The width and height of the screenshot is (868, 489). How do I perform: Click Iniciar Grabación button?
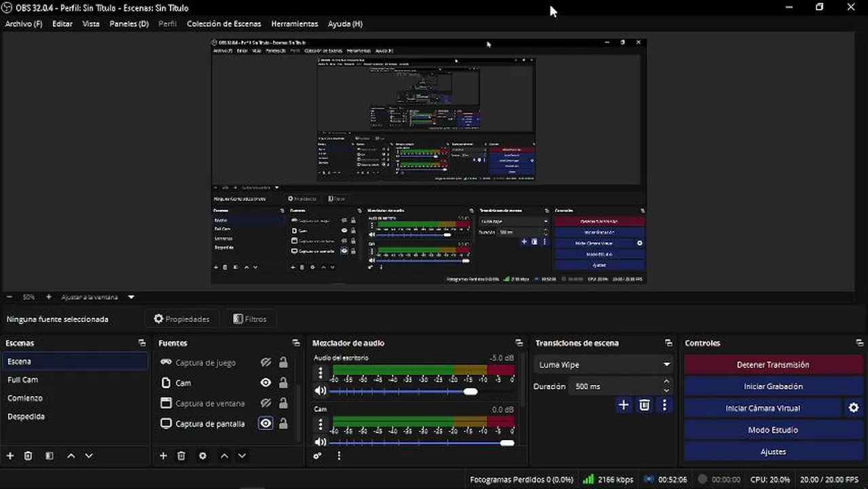pyautogui.click(x=773, y=386)
